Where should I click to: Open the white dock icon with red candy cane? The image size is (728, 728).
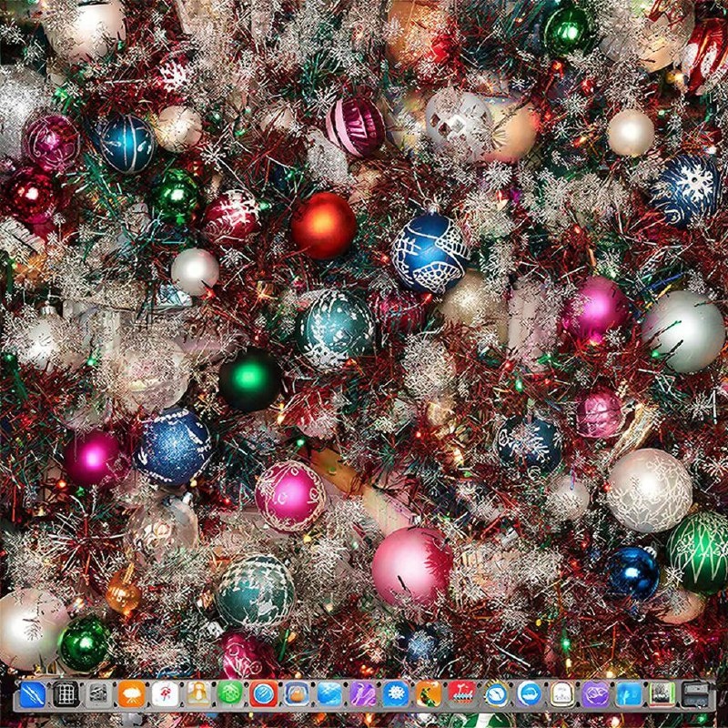pyautogui.click(x=165, y=694)
